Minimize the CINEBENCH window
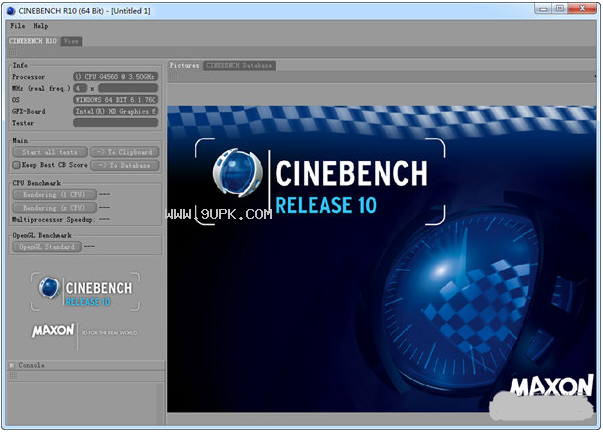The width and height of the screenshot is (603, 433). [543, 8]
